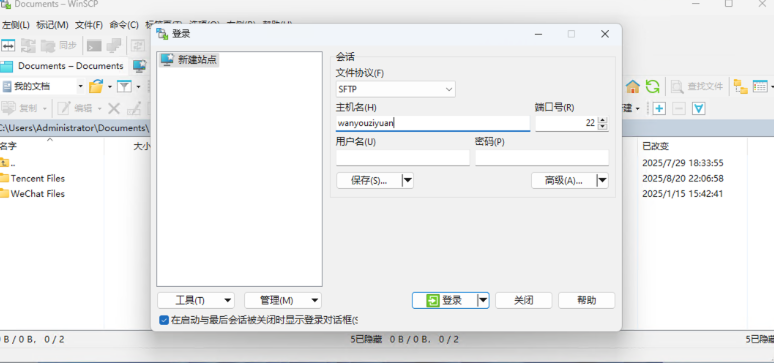Screen dimensions: 774x363
Task: Click the WinSCP icon in the login dialog title
Action: pos(162,34)
